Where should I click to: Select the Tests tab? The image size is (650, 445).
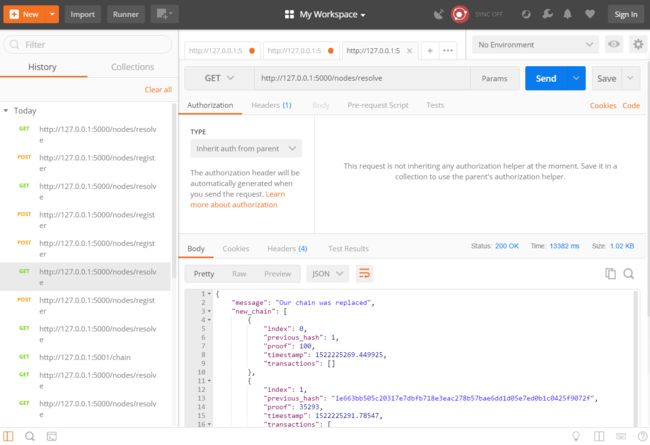(435, 105)
